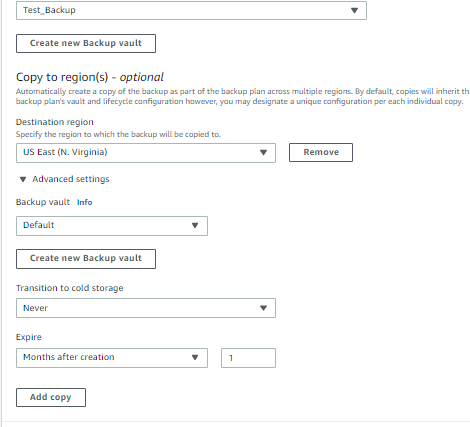The image size is (470, 427).
Task: Click the arrow icon in the Never cold storage field
Action: point(263,308)
